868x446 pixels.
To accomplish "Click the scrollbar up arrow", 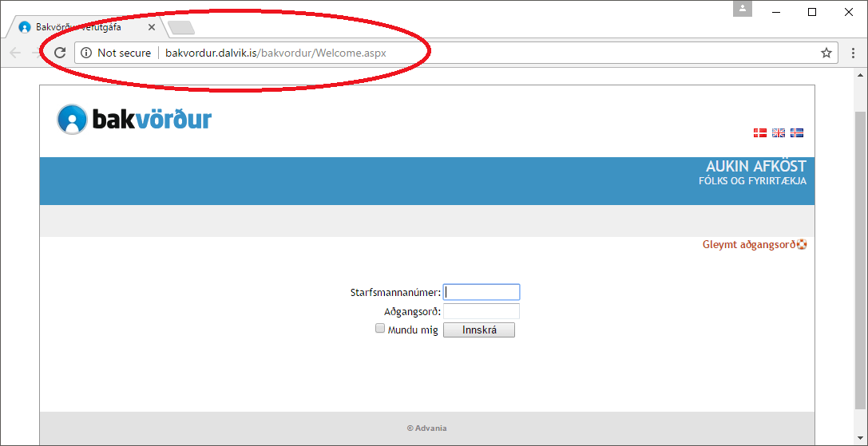I will click(862, 75).
